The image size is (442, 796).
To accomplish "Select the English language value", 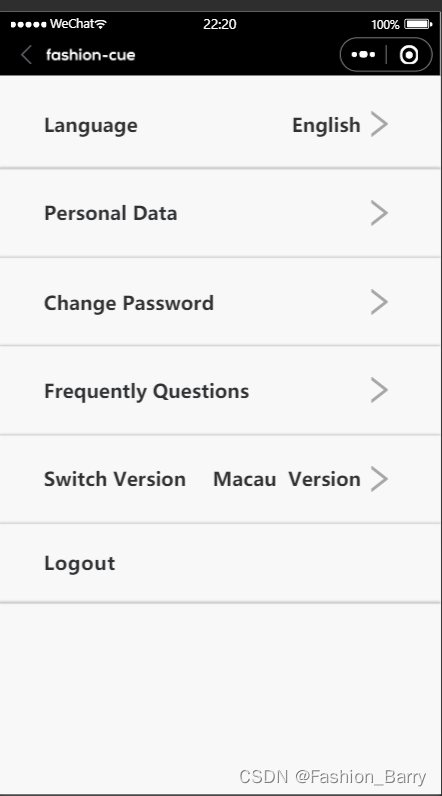I will (x=326, y=125).
